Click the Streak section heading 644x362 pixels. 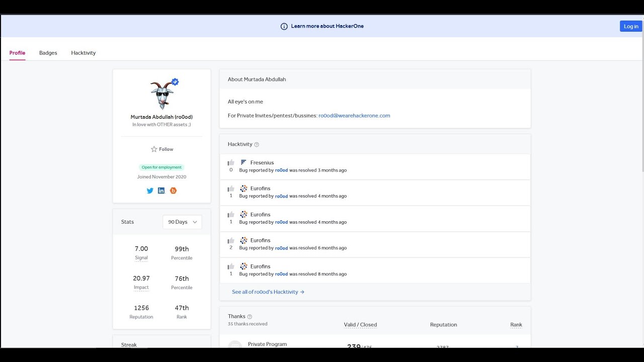click(129, 345)
